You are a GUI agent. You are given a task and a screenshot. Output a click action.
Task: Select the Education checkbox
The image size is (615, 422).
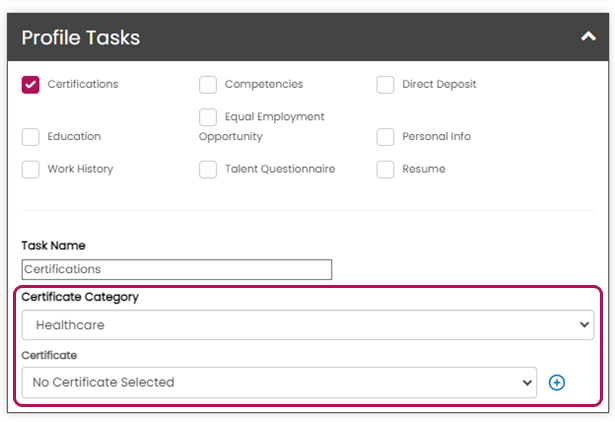tap(31, 137)
